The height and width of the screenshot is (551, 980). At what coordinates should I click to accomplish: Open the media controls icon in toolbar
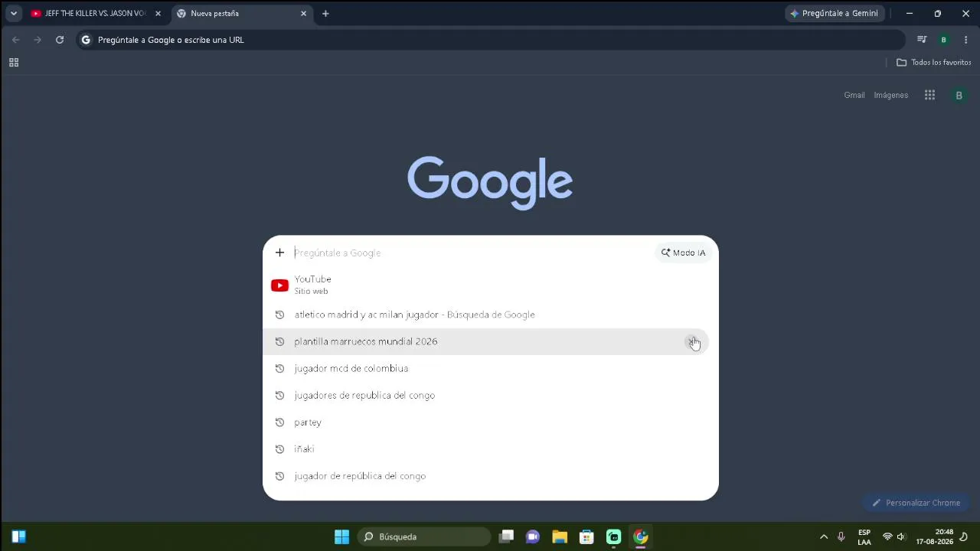click(922, 40)
